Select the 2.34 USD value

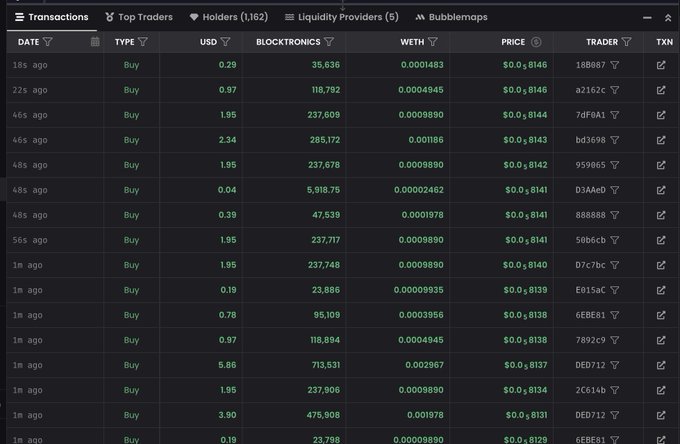[x=227, y=140]
